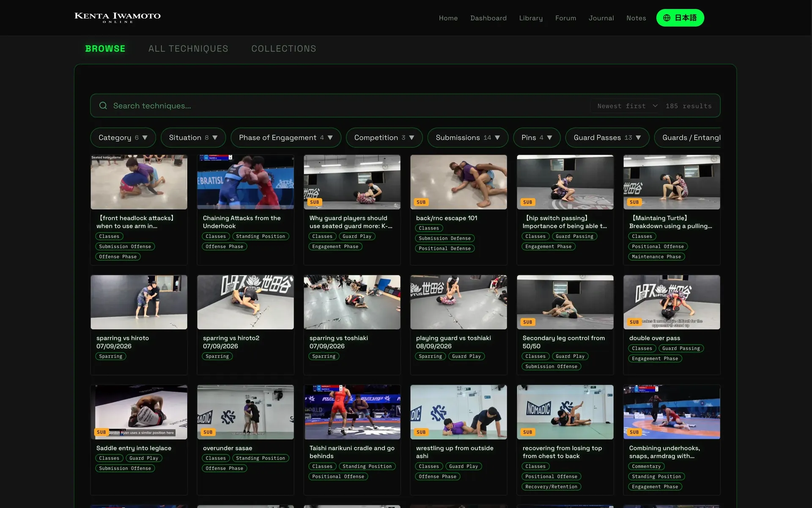The width and height of the screenshot is (812, 508).
Task: Open sparring vs hiroto2 thumbnail
Action: click(x=245, y=302)
